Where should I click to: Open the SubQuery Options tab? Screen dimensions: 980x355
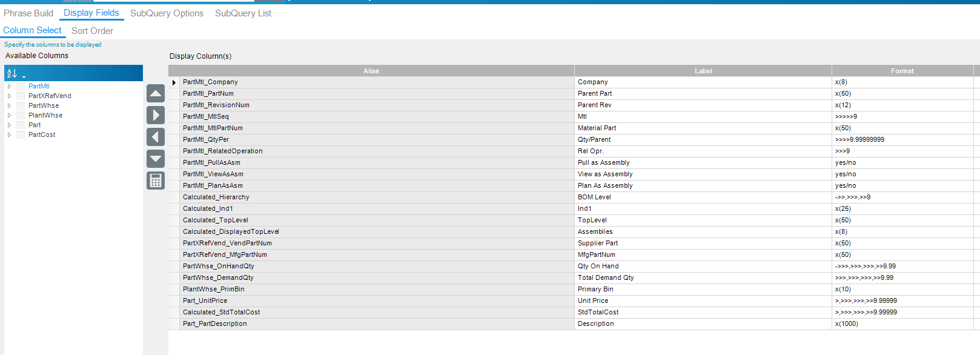(x=167, y=13)
